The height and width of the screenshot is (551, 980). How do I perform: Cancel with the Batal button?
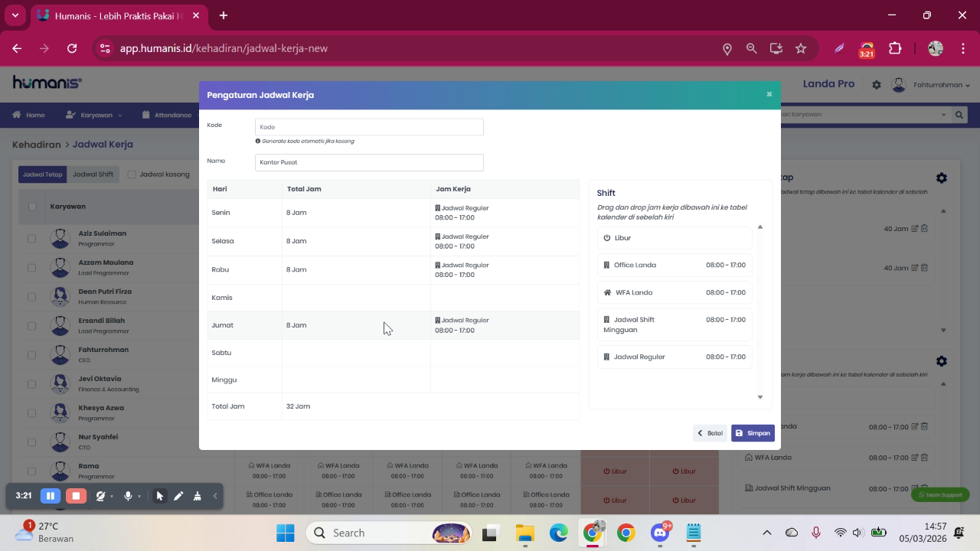(x=710, y=433)
